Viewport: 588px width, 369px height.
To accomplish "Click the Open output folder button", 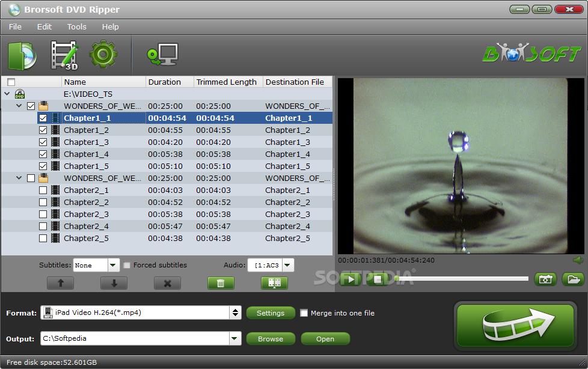I will [325, 338].
